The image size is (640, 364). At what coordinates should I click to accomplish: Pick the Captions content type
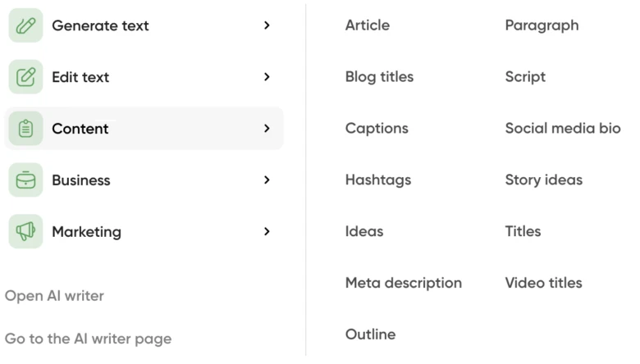click(x=377, y=129)
